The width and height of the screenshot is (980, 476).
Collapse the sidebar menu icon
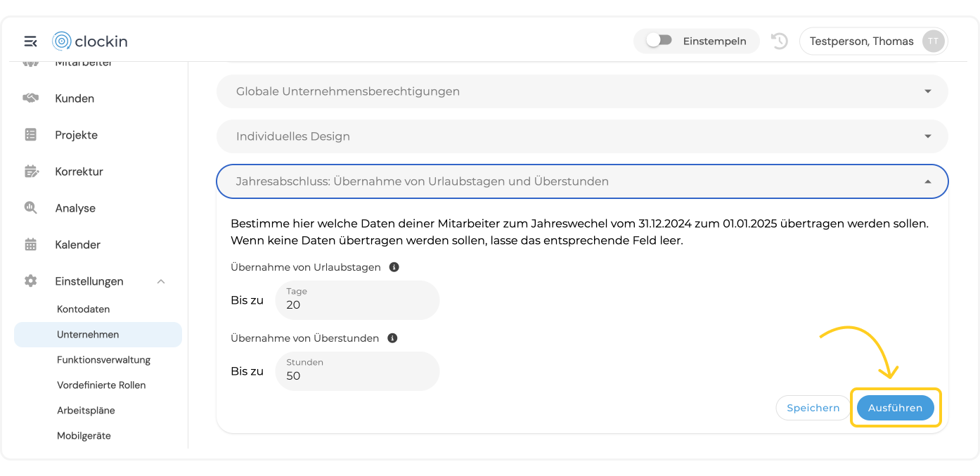[30, 41]
